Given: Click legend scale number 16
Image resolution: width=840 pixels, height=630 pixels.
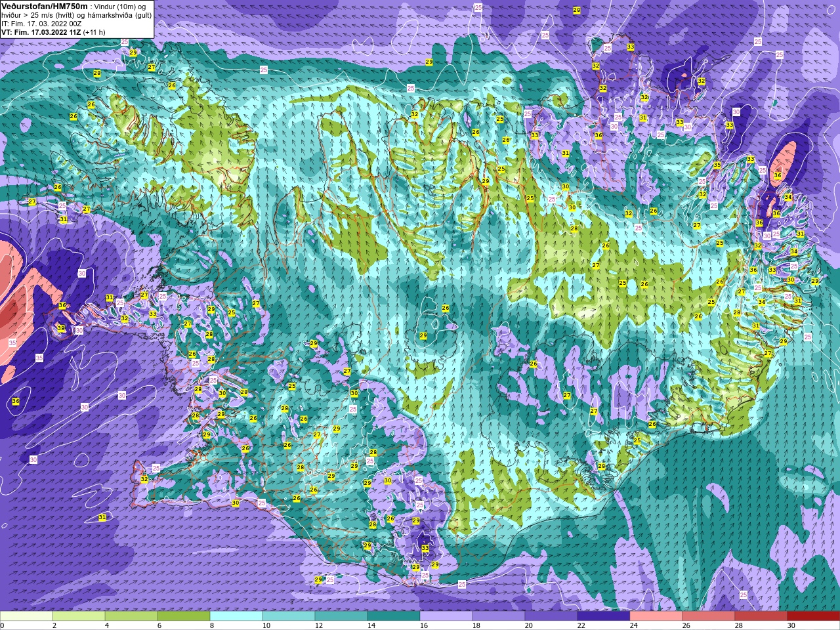Looking at the screenshot, I should tap(423, 625).
